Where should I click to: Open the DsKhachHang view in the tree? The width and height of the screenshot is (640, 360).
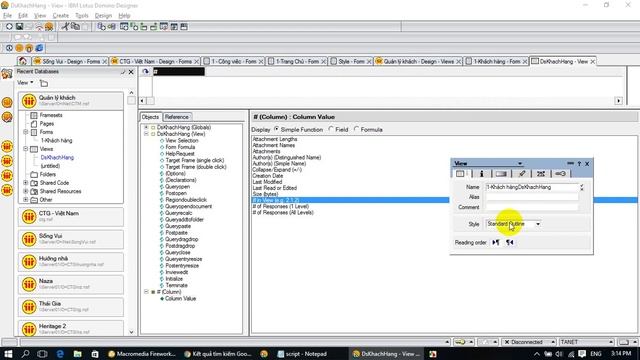click(57, 158)
